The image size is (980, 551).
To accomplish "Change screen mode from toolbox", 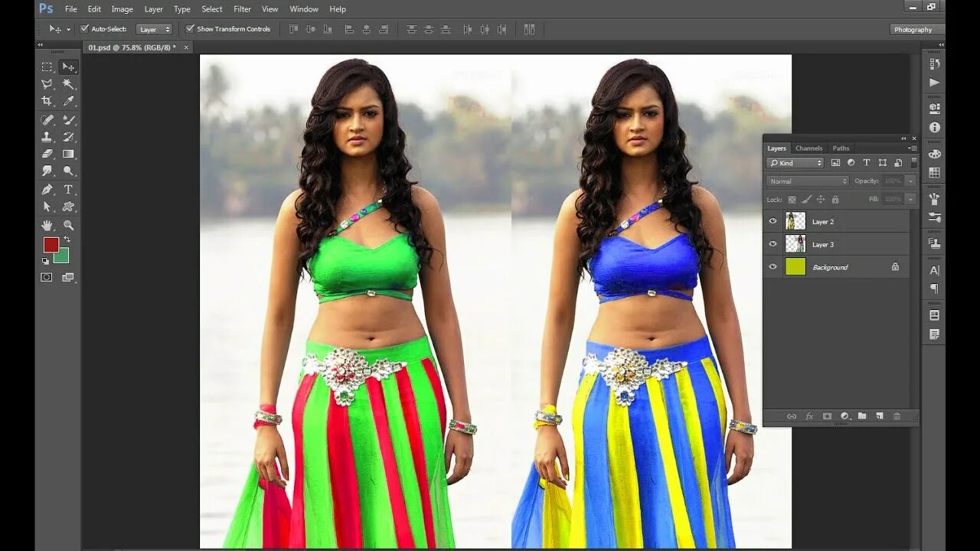I will point(68,277).
